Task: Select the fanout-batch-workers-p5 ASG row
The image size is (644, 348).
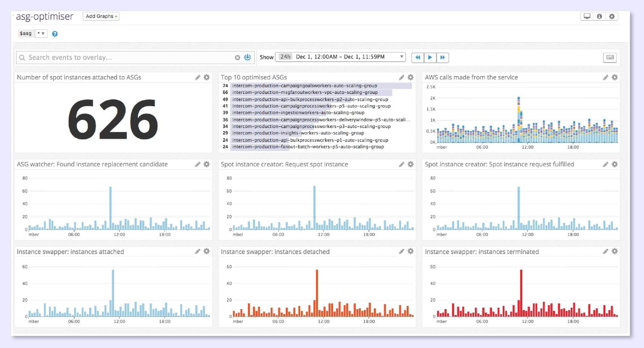Action: (316, 147)
